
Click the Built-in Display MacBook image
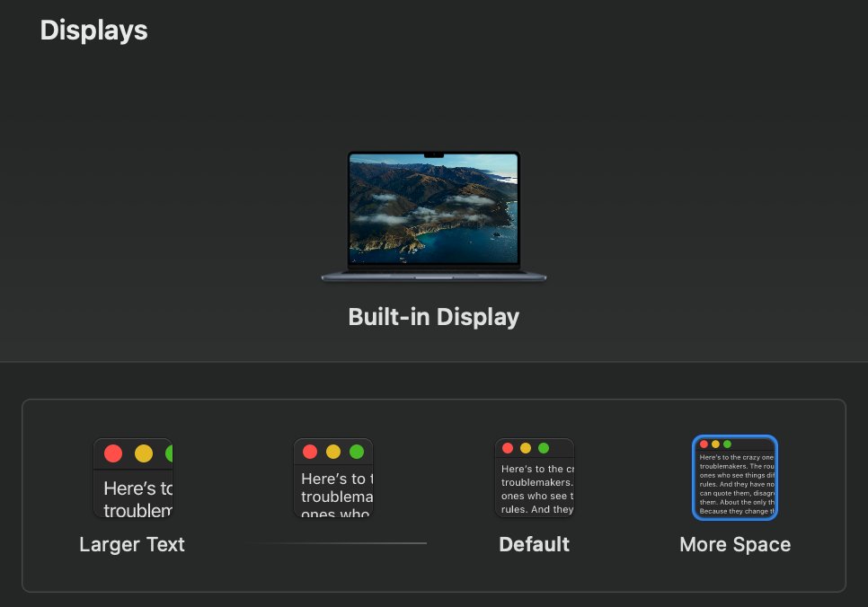click(434, 216)
